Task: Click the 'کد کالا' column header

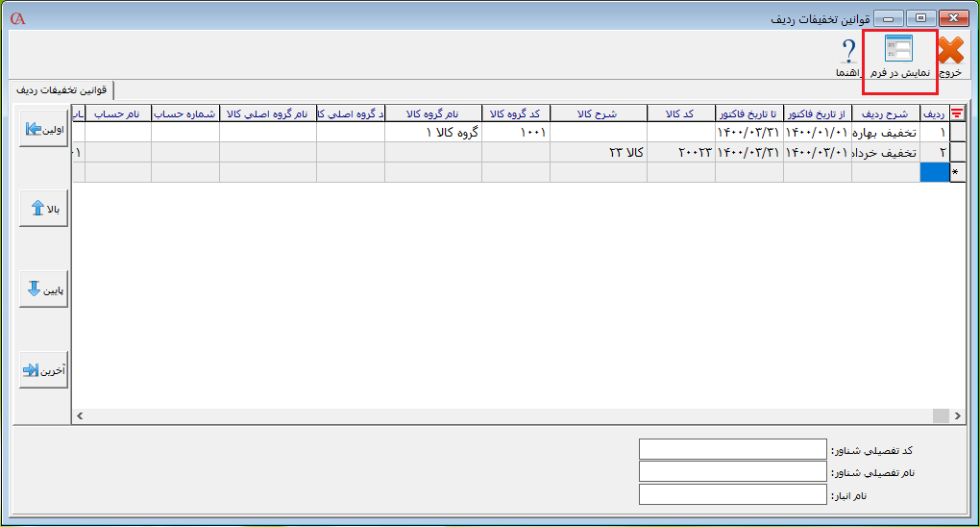Action: click(681, 113)
